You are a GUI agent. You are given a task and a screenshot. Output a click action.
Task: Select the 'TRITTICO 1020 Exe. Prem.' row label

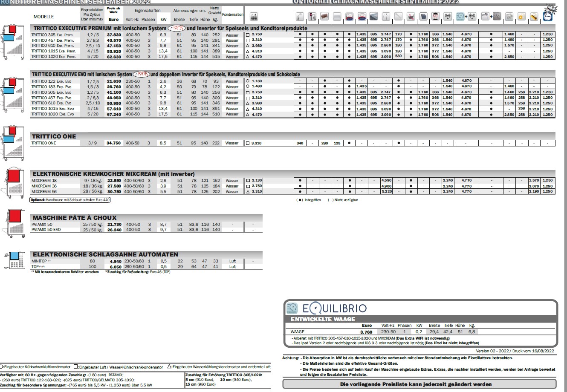pos(54,57)
